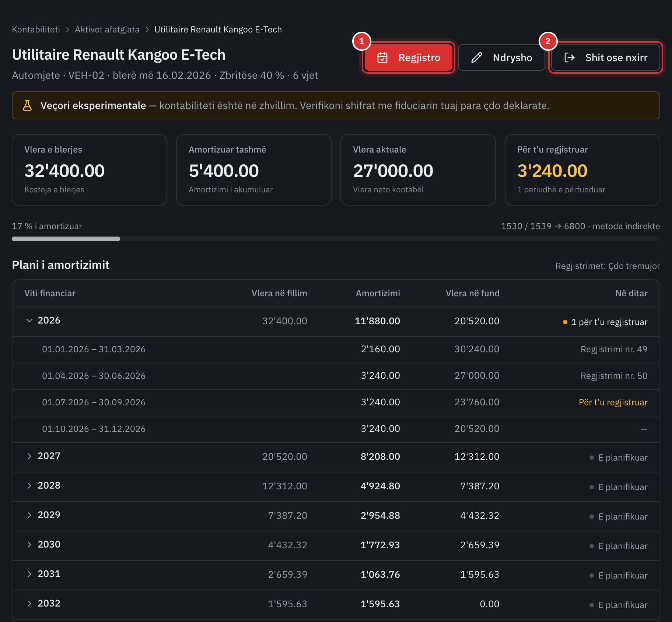Image resolution: width=672 pixels, height=622 pixels.
Task: Click the pencil icon beside Ndrysho
Action: coord(477,57)
